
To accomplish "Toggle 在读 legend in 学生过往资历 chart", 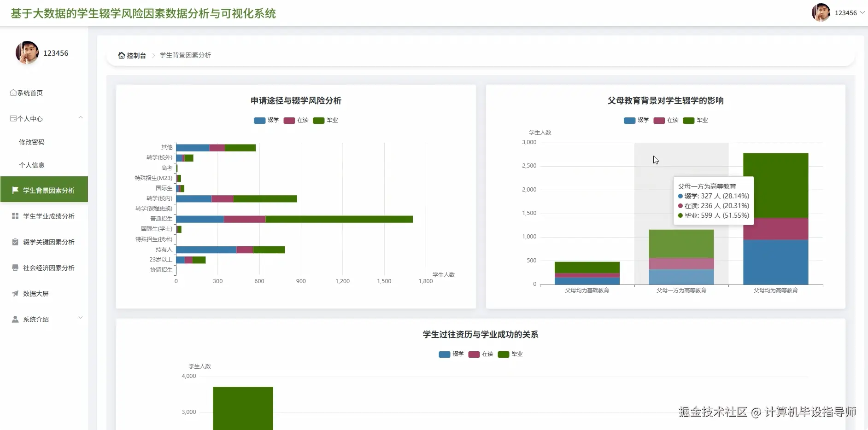I will (481, 354).
